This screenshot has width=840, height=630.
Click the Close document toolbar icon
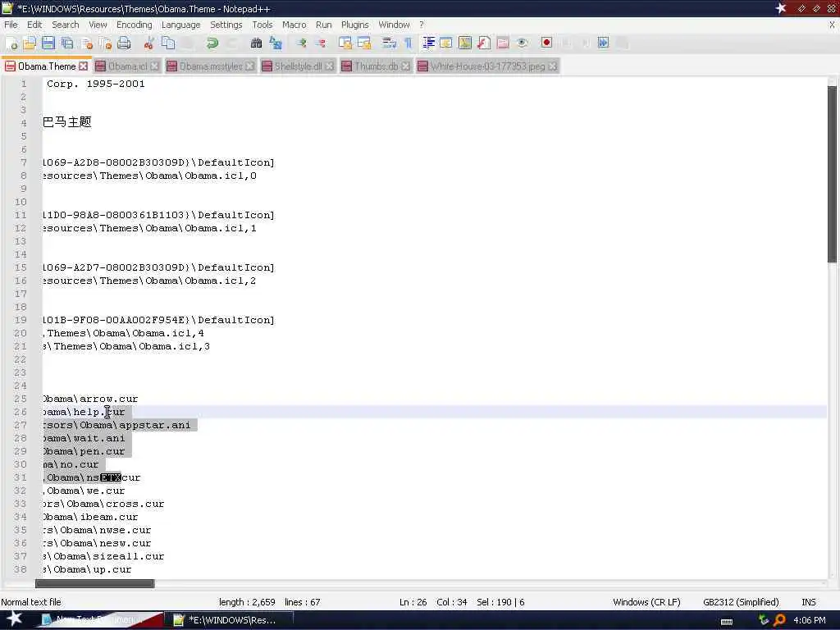coord(87,43)
